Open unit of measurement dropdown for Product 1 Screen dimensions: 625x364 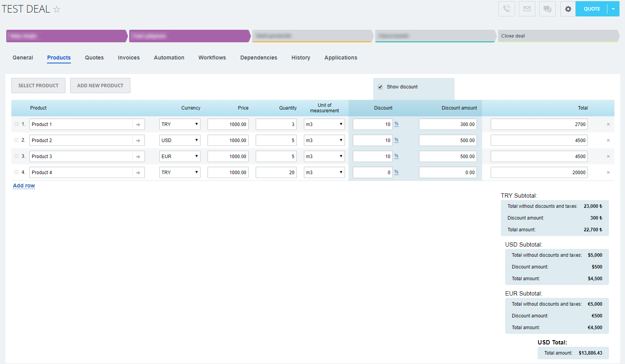click(x=324, y=124)
